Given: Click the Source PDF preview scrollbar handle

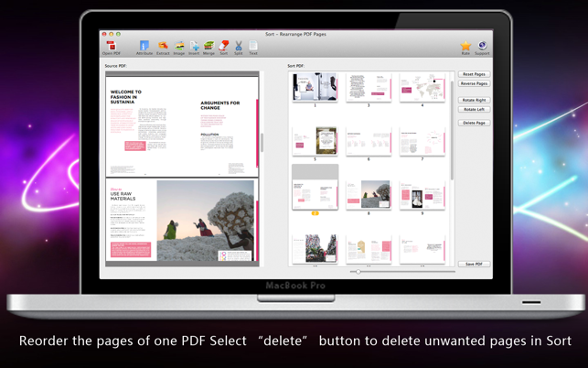Looking at the screenshot, I should click(x=262, y=143).
